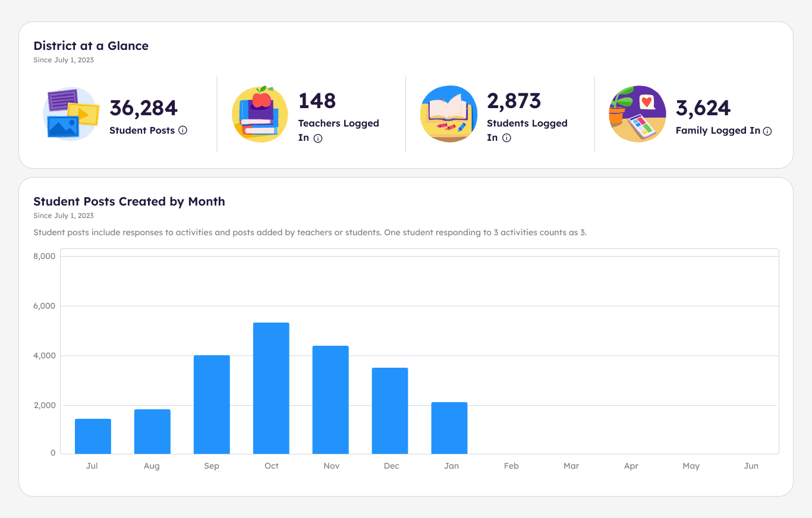812x518 pixels.
Task: Click the 148 Teachers Logged In count
Action: tap(317, 101)
